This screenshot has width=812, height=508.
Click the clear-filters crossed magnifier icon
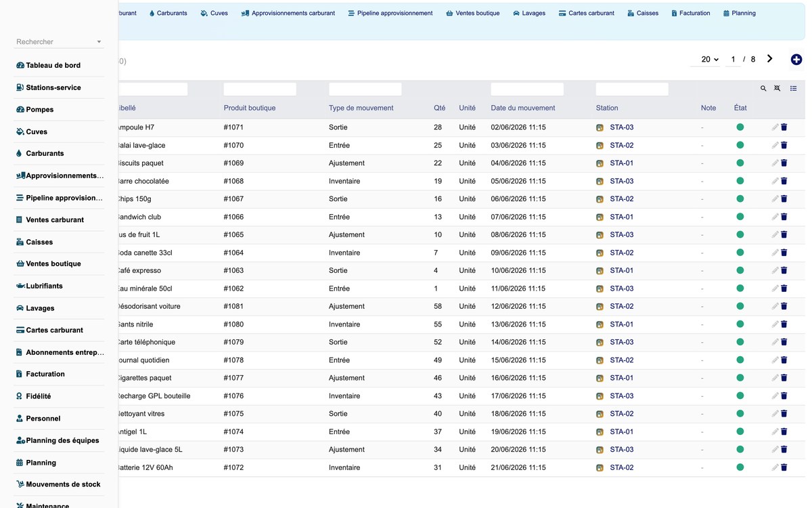777,89
